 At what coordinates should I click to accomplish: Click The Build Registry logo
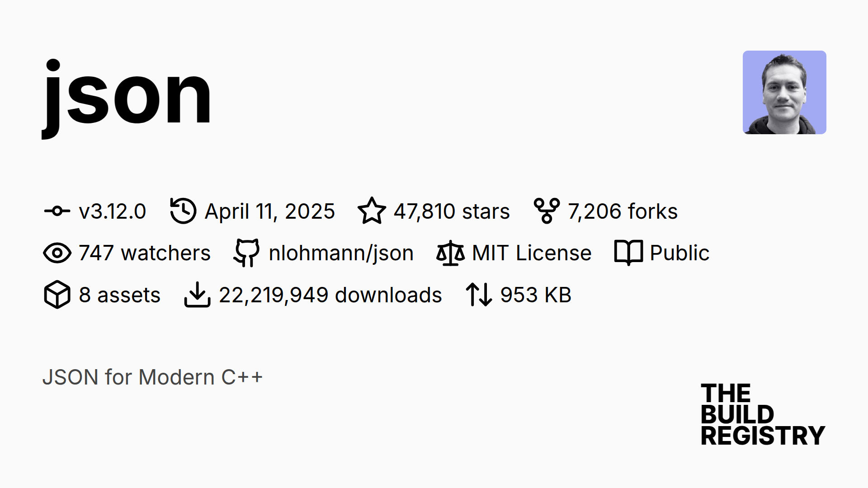[763, 414]
